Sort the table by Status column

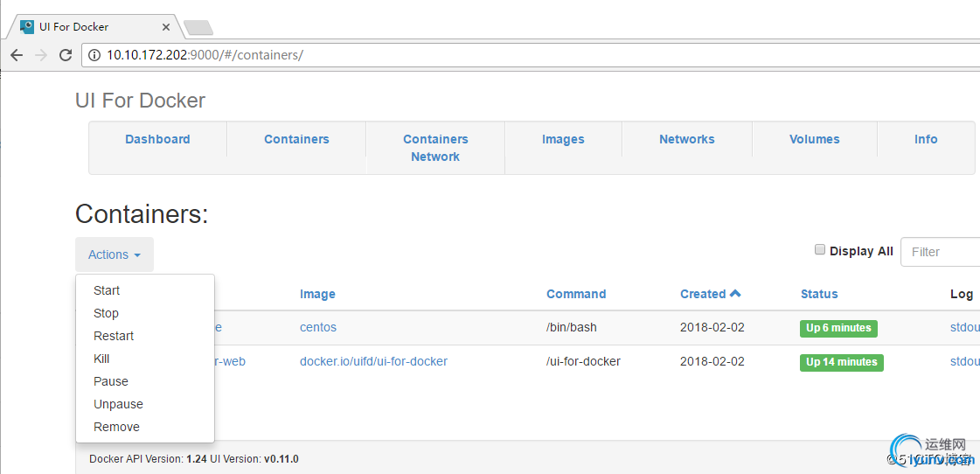click(x=819, y=294)
